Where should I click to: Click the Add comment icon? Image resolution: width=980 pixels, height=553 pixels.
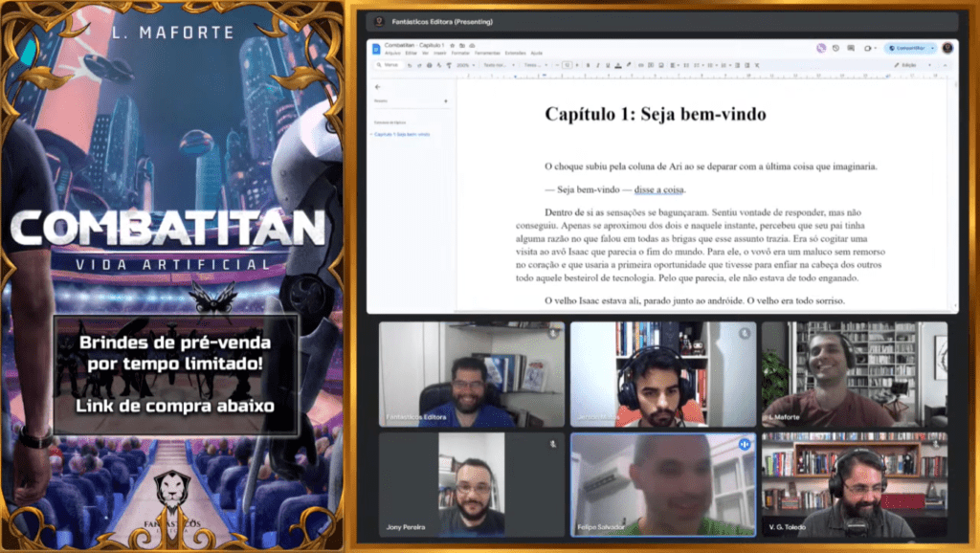[x=650, y=66]
